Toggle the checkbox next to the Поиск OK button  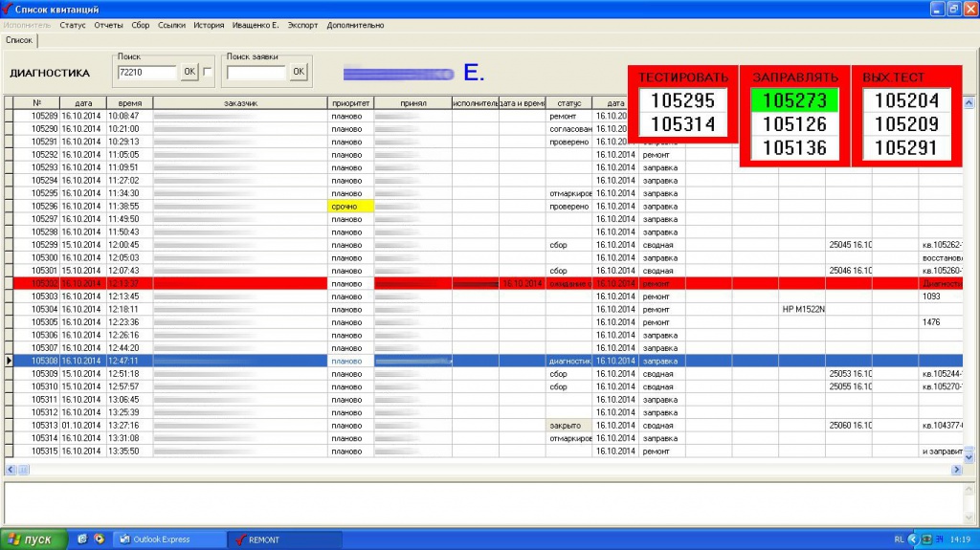pos(208,72)
